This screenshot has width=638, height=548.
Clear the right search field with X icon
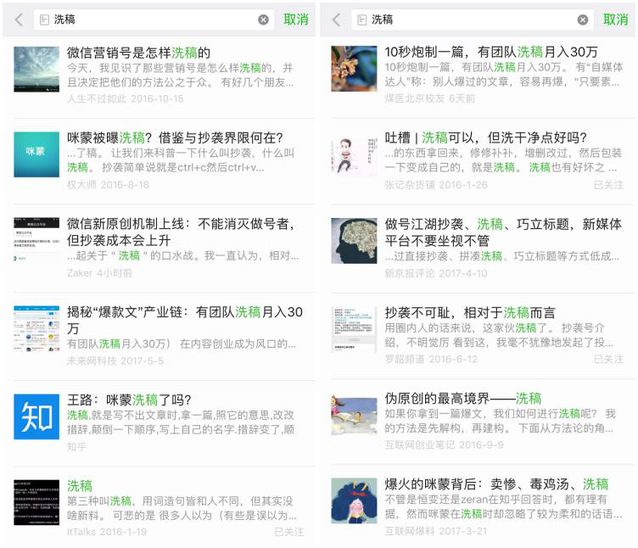(583, 20)
